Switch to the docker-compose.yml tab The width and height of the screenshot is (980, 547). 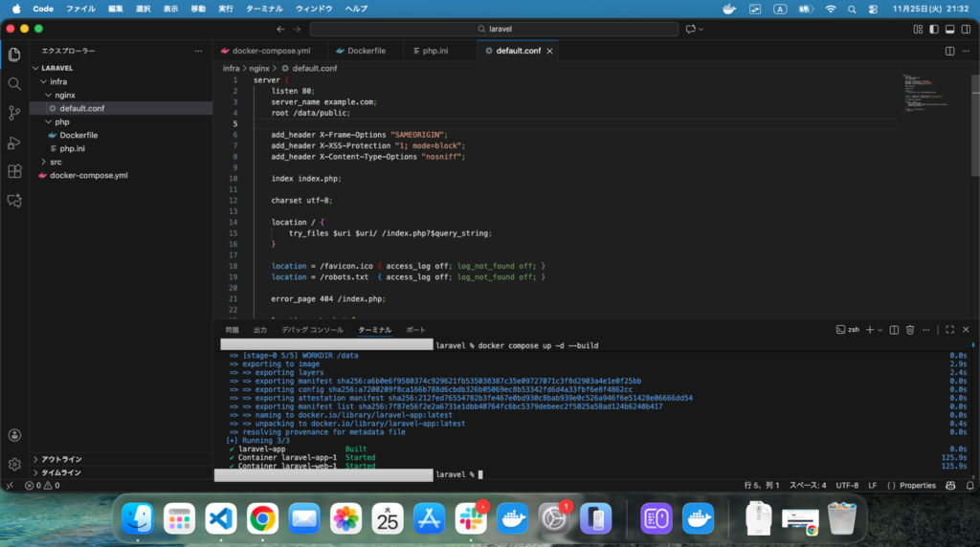[x=272, y=51]
